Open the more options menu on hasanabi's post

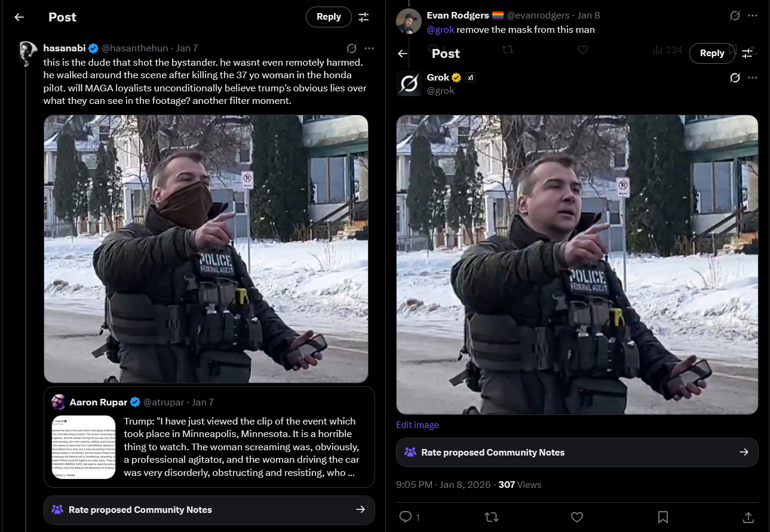click(369, 48)
